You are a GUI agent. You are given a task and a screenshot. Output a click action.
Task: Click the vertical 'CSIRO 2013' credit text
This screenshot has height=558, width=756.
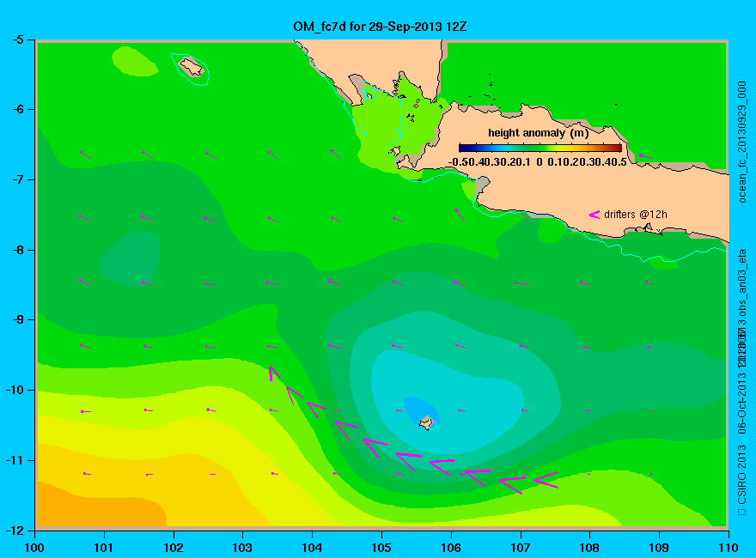(x=742, y=475)
